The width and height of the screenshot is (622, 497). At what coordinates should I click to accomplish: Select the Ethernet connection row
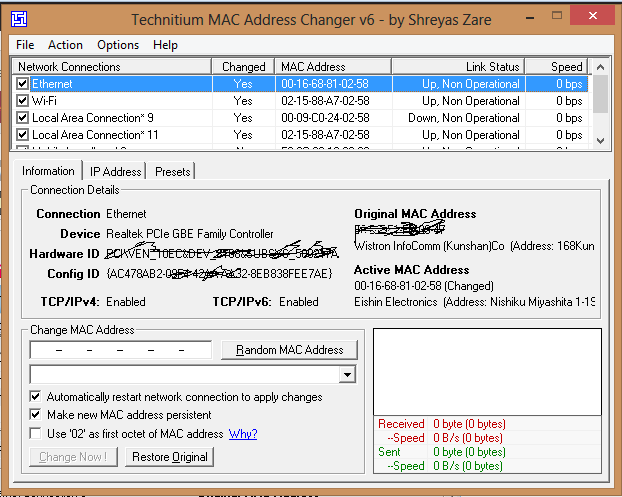(300, 84)
